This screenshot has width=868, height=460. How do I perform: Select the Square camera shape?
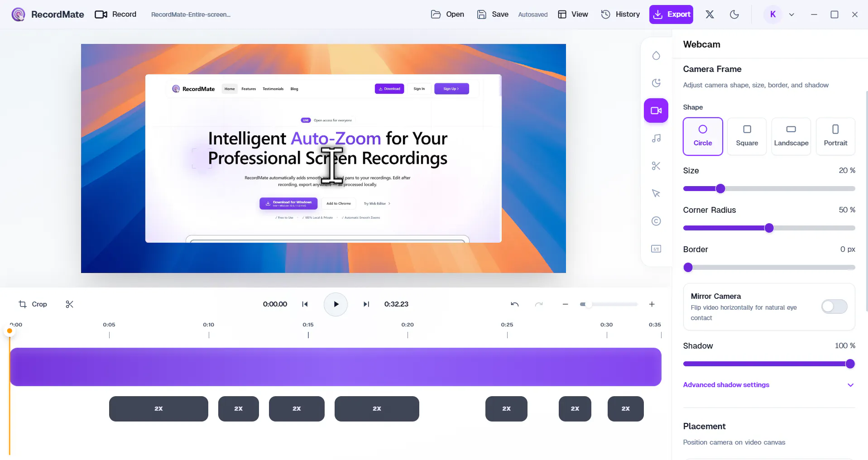[x=747, y=136]
